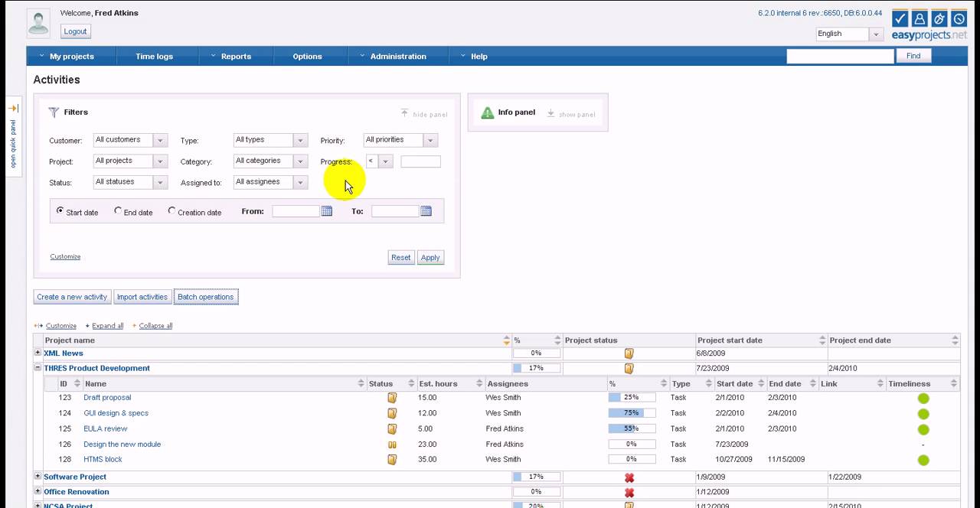Hide the Filters panel

pyautogui.click(x=423, y=113)
